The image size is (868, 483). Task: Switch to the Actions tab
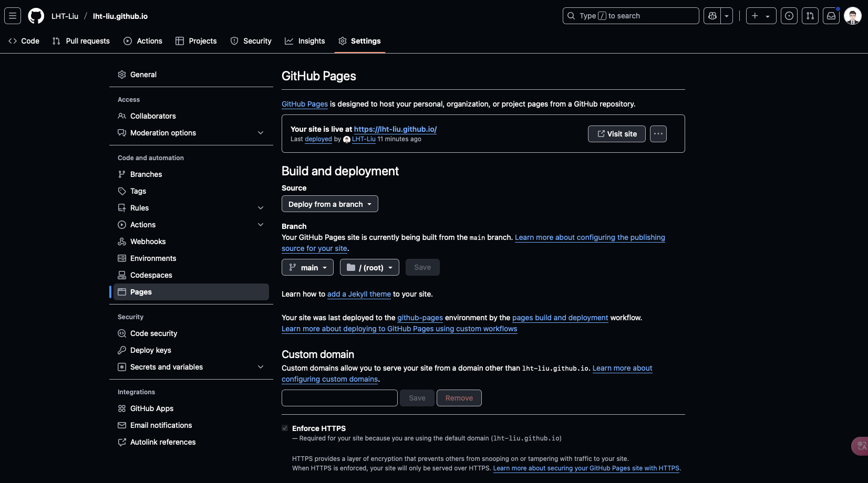tap(143, 41)
